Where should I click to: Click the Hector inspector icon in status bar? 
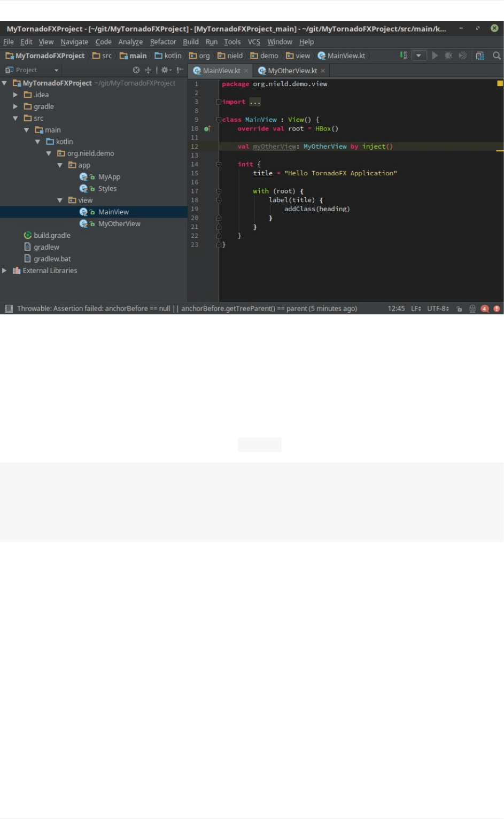coord(472,308)
